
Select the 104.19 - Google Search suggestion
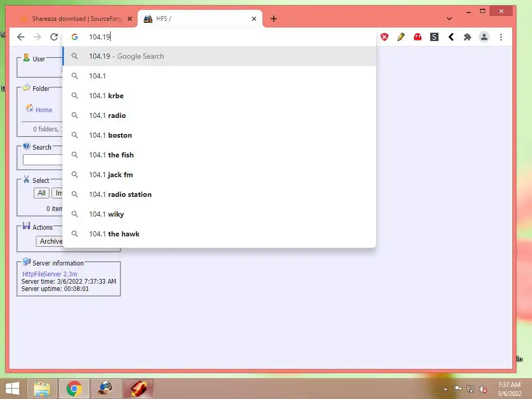click(220, 56)
